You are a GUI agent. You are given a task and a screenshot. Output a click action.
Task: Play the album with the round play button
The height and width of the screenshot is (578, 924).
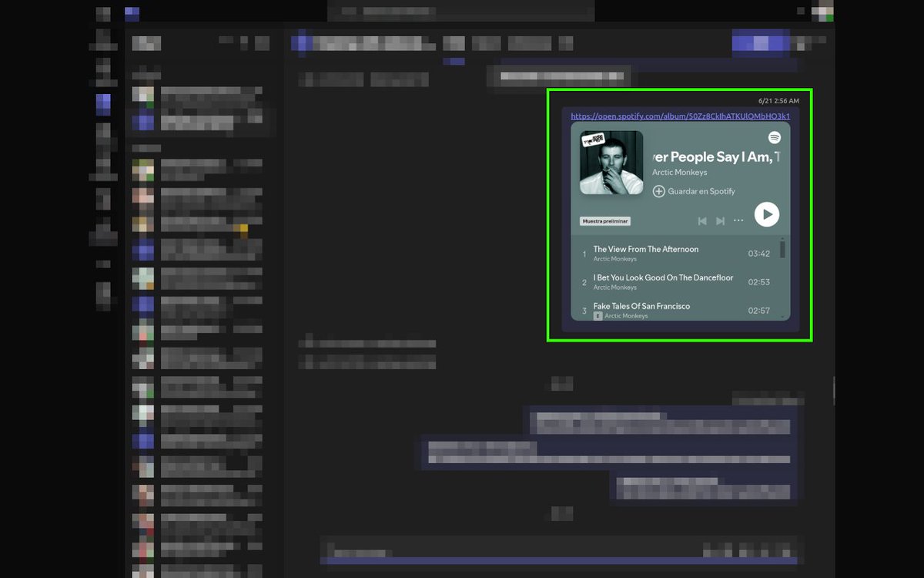pos(766,214)
